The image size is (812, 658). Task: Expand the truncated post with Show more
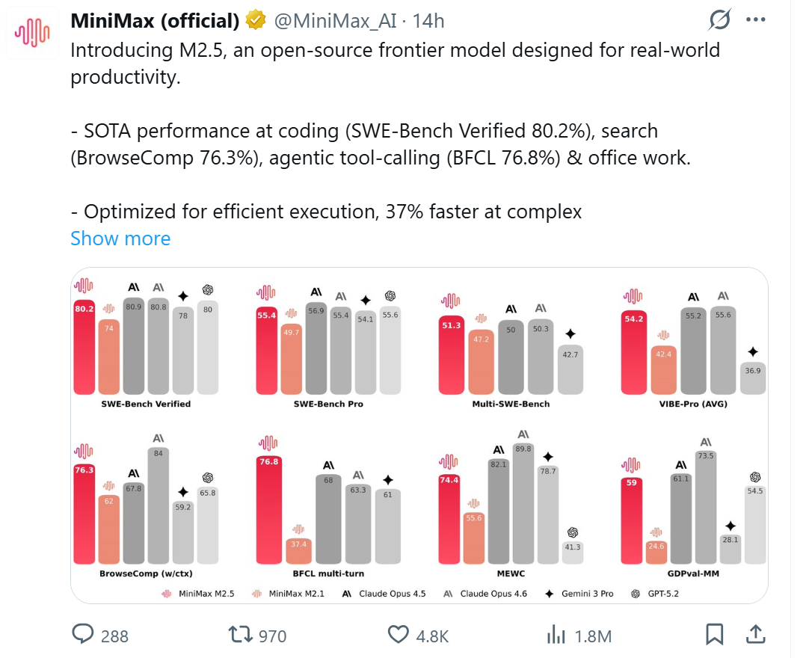(x=120, y=239)
